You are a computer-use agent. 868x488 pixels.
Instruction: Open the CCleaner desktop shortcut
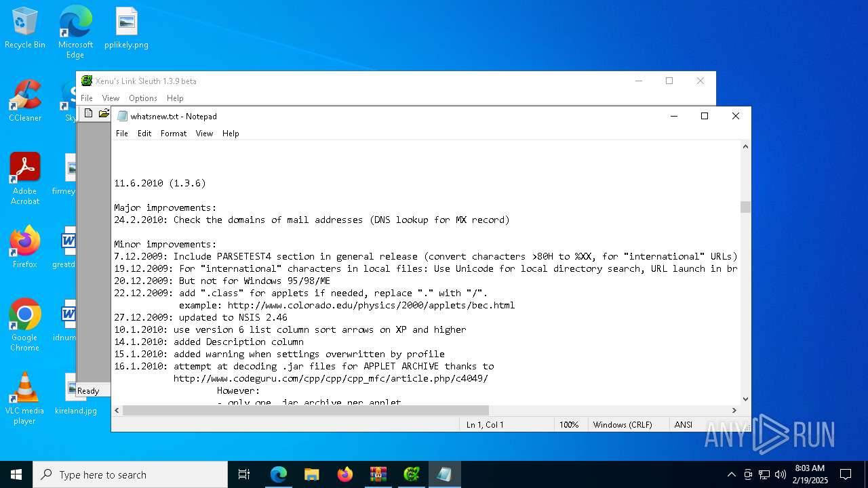[25, 101]
